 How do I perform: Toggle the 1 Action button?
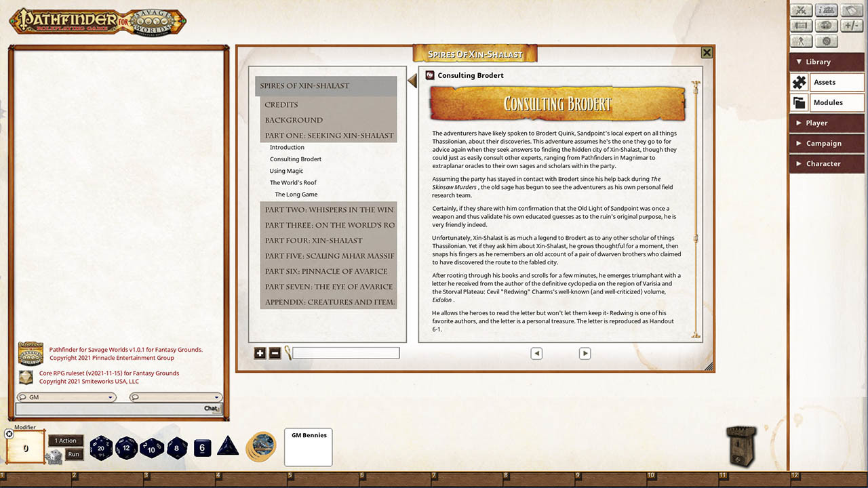click(66, 441)
